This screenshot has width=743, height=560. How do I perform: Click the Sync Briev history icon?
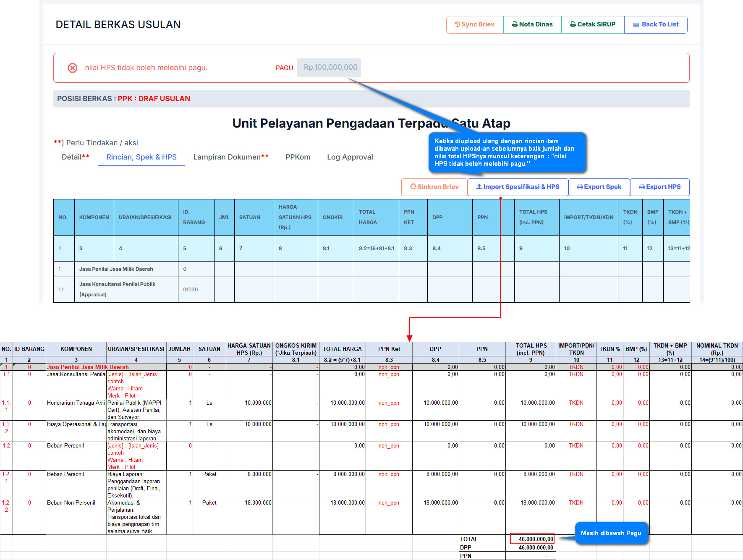click(x=457, y=24)
